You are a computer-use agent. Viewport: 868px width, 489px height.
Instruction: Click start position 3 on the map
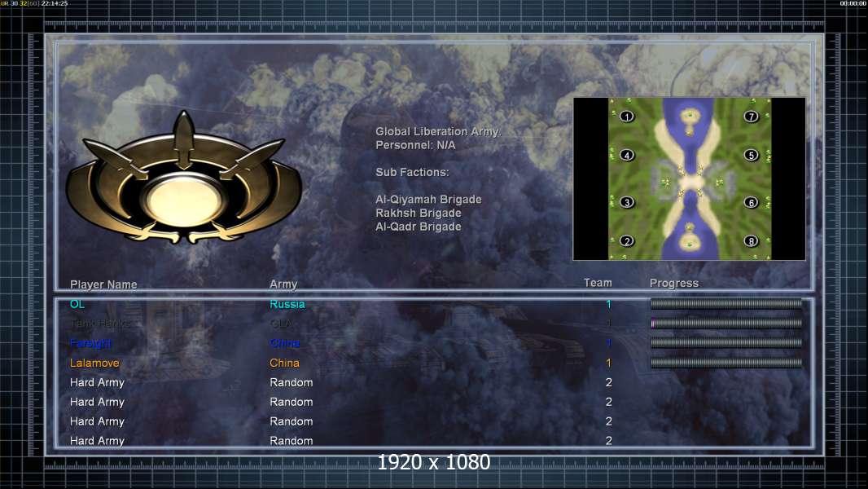[627, 202]
